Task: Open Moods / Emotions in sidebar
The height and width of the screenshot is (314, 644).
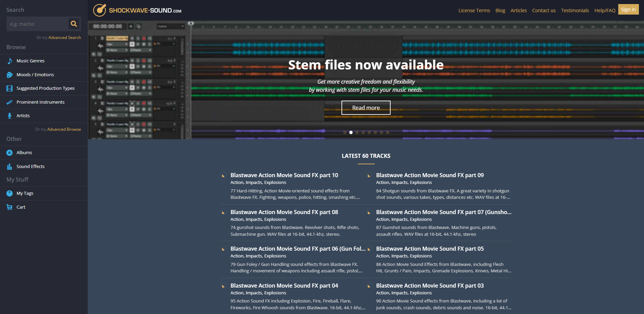Action: [x=44, y=75]
